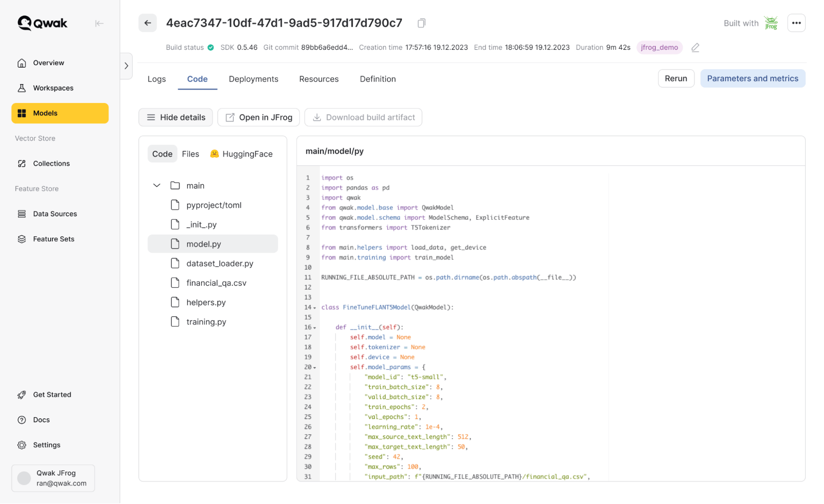This screenshot has width=824, height=504.
Task: Click the green build status checkmark
Action: point(211,47)
